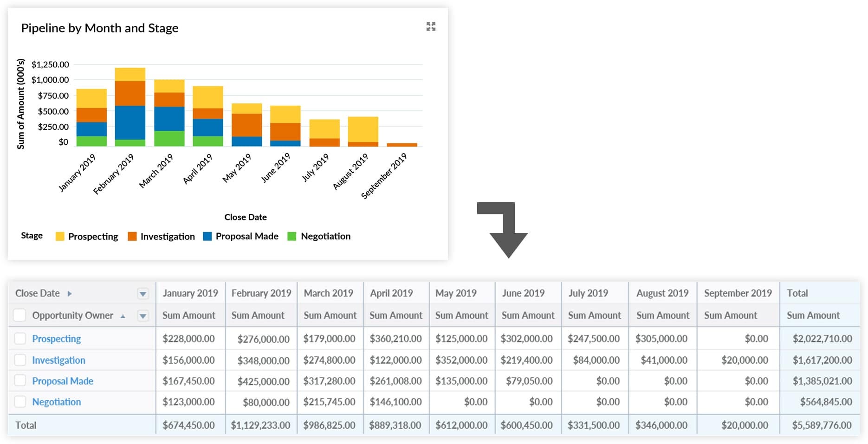The image size is (868, 444).
Task: Expand the Pipeline by Month and Stage chart
Action: (x=430, y=27)
